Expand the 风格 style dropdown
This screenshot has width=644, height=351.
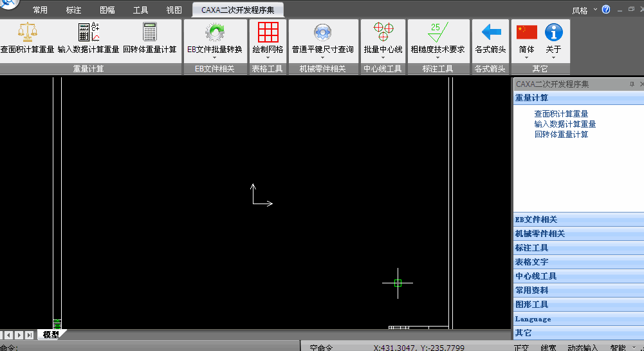click(584, 10)
